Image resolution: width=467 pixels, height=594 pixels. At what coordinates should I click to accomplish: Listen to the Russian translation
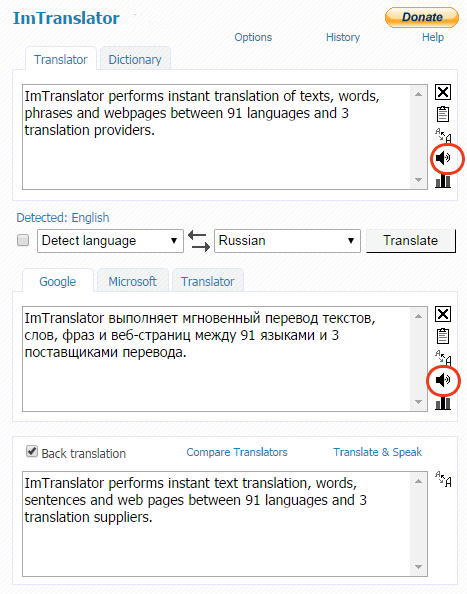click(443, 380)
